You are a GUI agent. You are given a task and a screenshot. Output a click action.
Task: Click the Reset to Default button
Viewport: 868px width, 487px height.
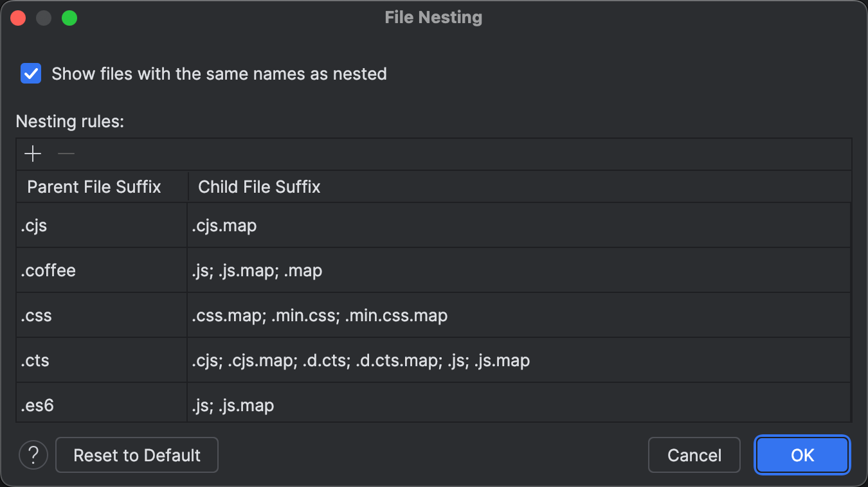(x=137, y=456)
